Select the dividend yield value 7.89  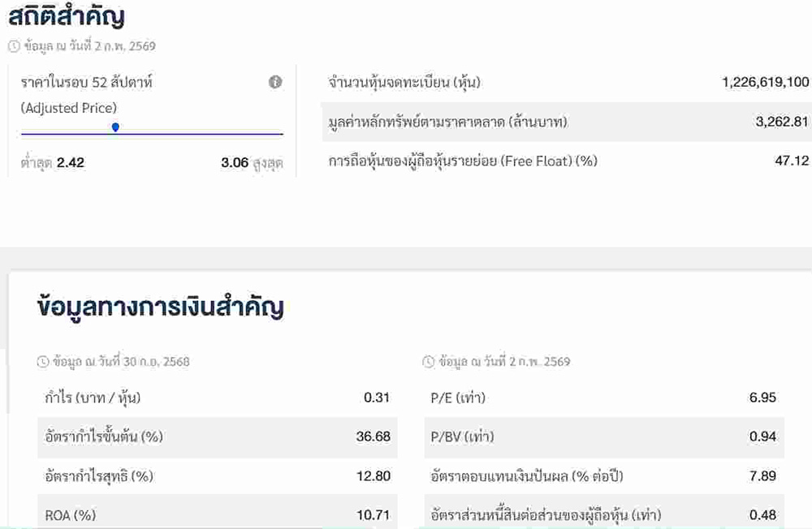click(762, 475)
